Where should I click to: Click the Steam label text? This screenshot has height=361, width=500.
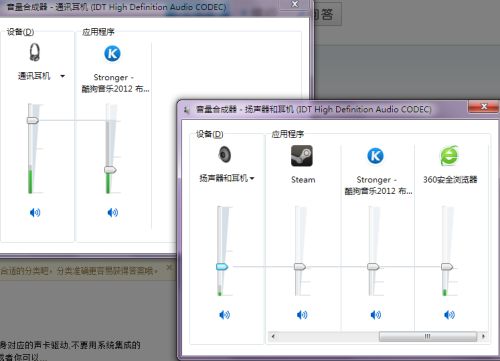303,180
